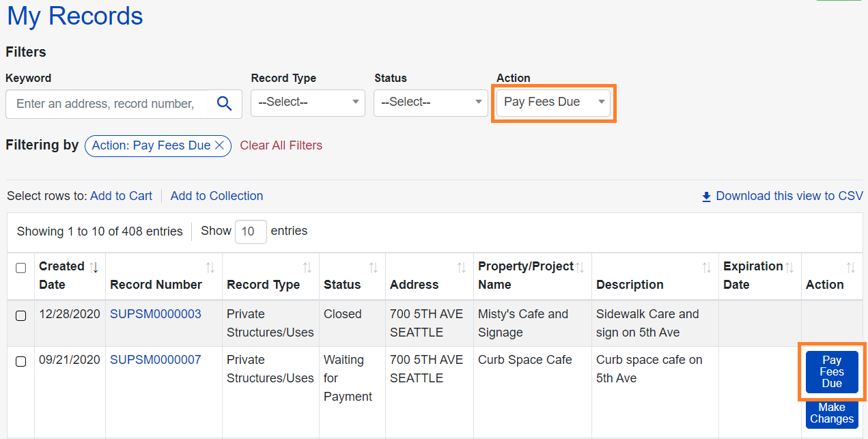The width and height of the screenshot is (868, 439).
Task: Open the Record Type dropdown
Action: coord(308,102)
